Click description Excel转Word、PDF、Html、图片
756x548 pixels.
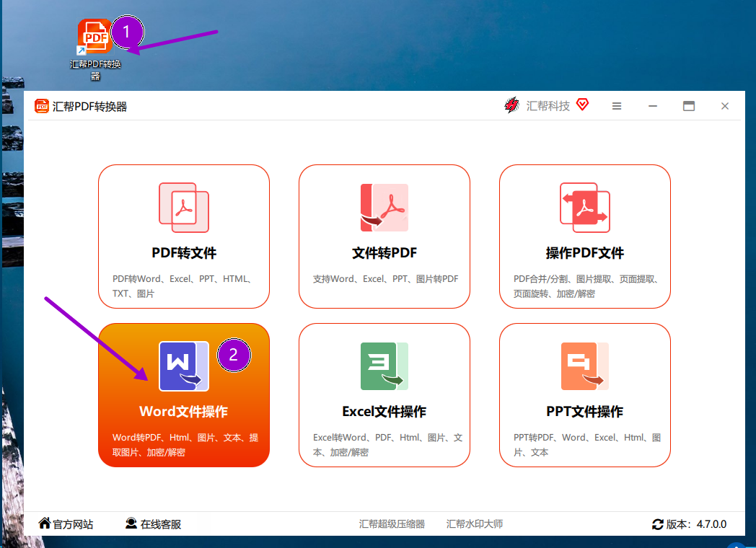coord(387,445)
